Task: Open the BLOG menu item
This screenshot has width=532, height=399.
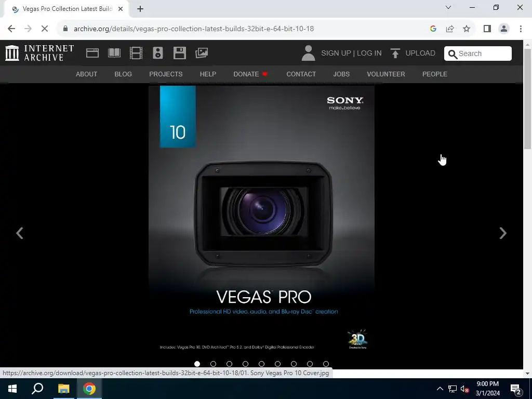Action: [x=123, y=74]
